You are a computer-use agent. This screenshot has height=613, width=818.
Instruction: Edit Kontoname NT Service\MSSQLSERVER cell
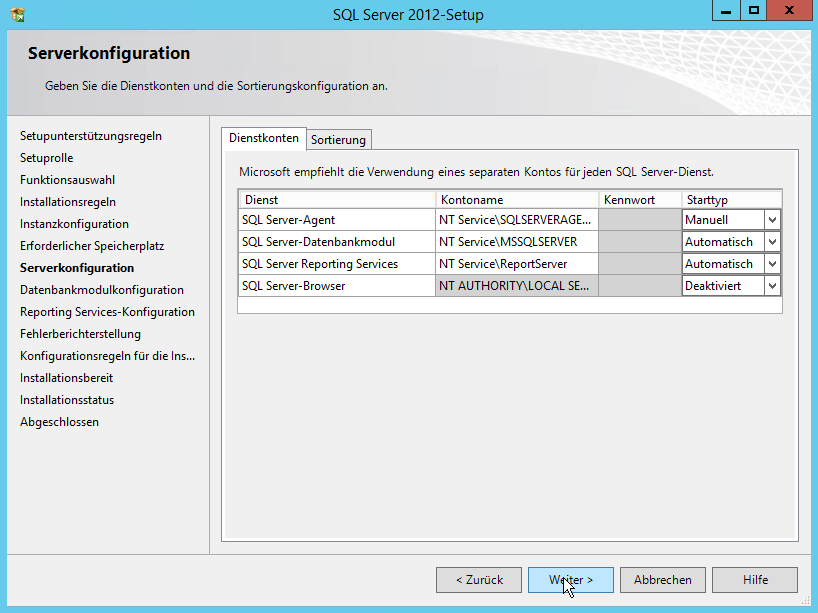[x=516, y=242]
